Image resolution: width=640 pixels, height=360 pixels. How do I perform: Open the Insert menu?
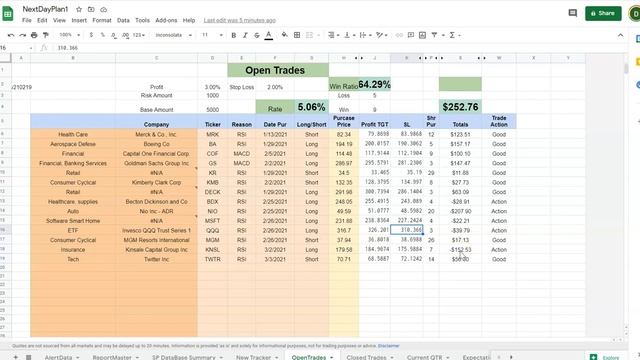79,20
